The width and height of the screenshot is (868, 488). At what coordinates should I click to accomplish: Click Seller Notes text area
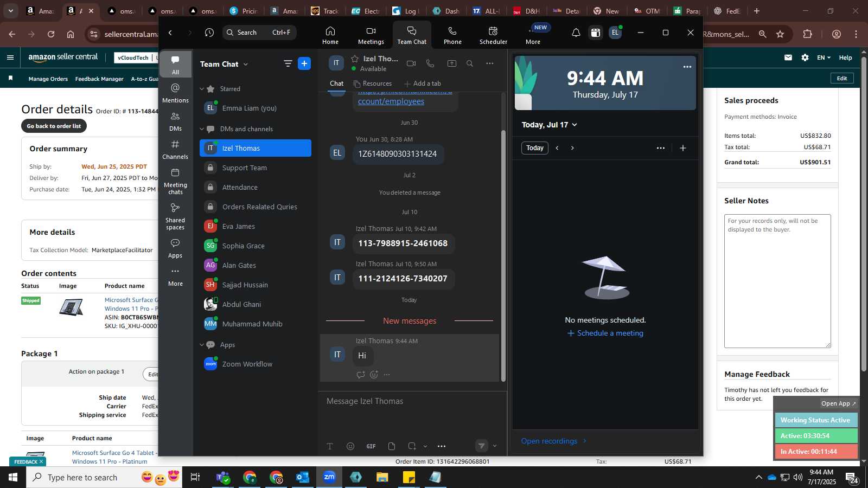(777, 281)
